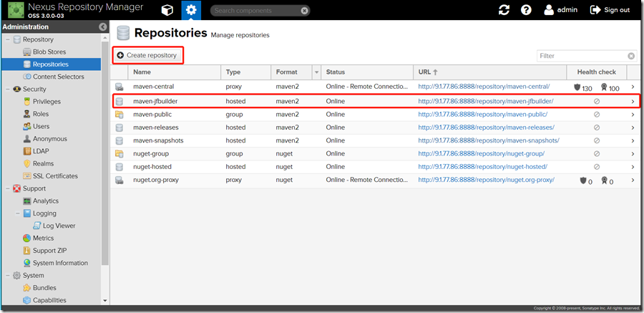
Task: Click Sign out
Action: (610, 10)
